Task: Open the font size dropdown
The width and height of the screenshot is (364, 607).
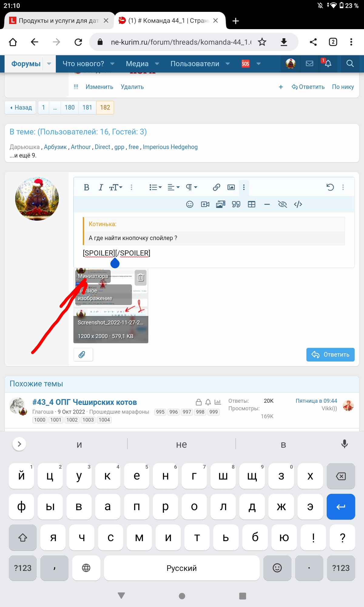Action: [x=116, y=187]
